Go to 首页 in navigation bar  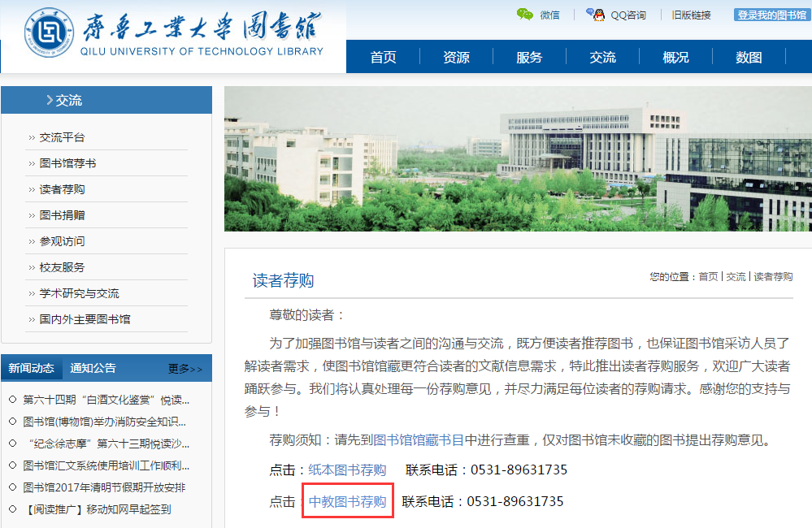point(383,57)
